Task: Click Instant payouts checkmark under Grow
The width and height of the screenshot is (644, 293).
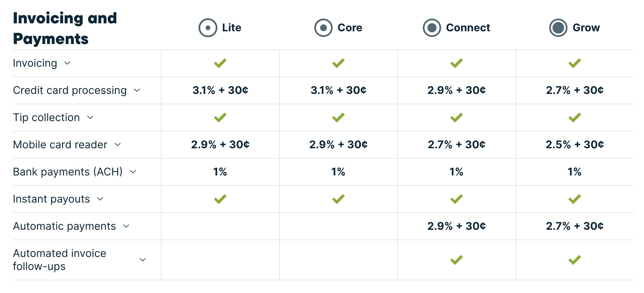Action: [x=575, y=199]
